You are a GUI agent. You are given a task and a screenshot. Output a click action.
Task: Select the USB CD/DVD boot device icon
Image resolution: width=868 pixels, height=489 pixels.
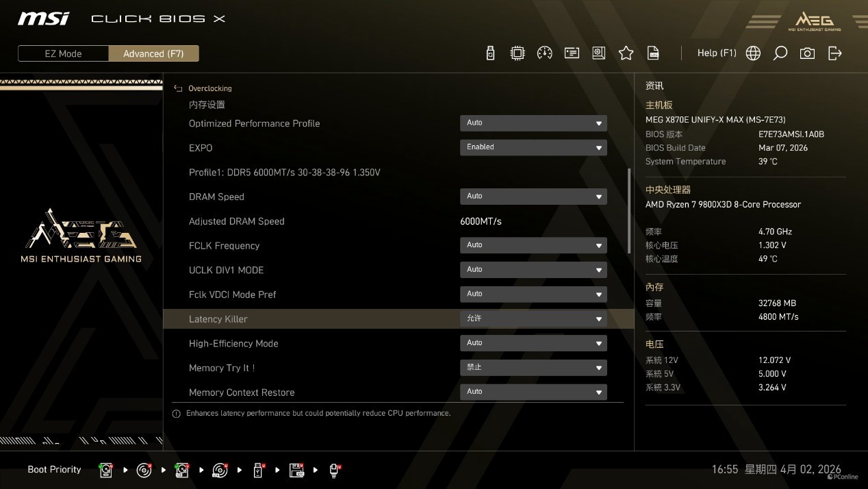[220, 470]
